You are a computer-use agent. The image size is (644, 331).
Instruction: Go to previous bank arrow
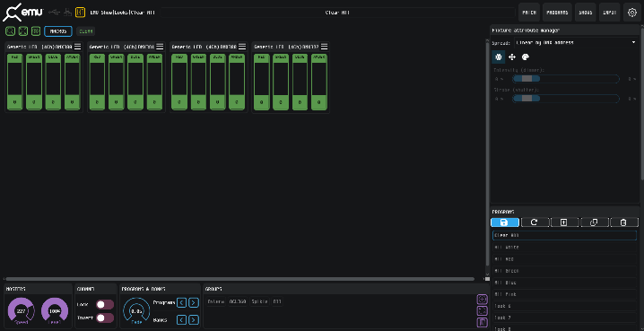point(181,319)
